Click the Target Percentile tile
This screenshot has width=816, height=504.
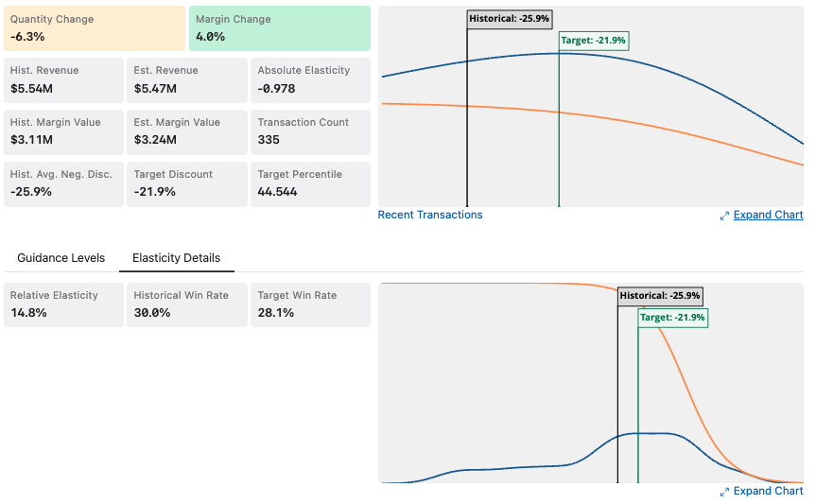tap(310, 183)
